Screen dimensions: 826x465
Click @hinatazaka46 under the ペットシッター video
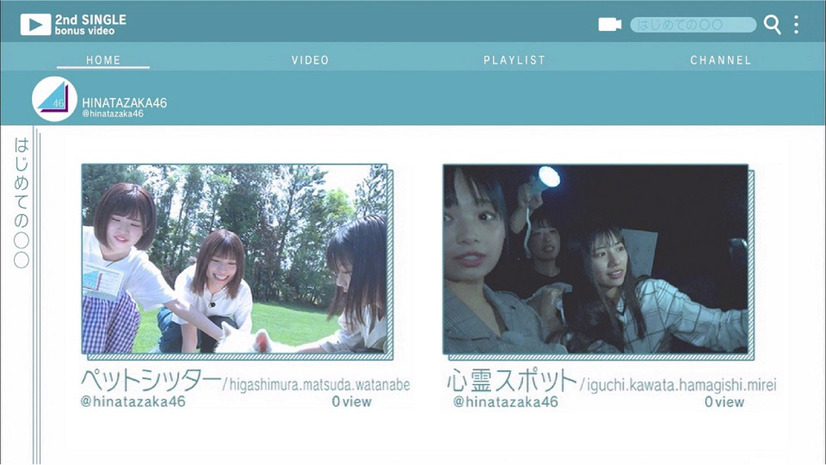pos(133,402)
